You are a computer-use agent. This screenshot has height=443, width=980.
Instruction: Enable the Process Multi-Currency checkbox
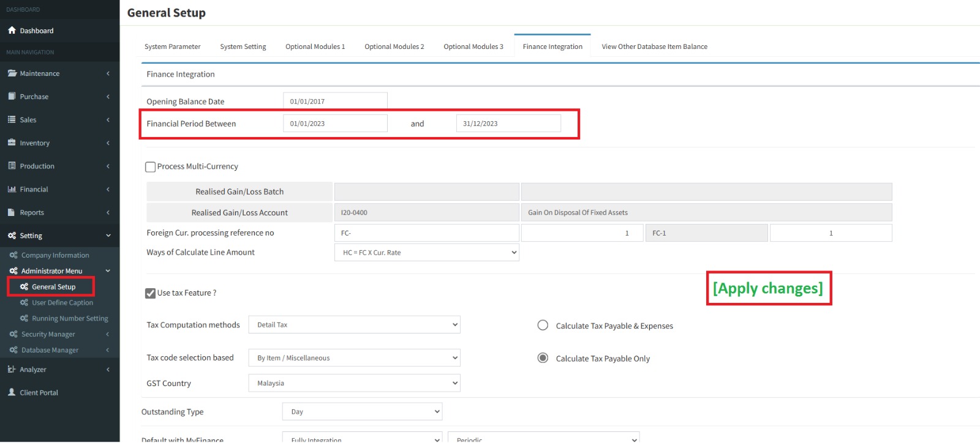point(150,167)
